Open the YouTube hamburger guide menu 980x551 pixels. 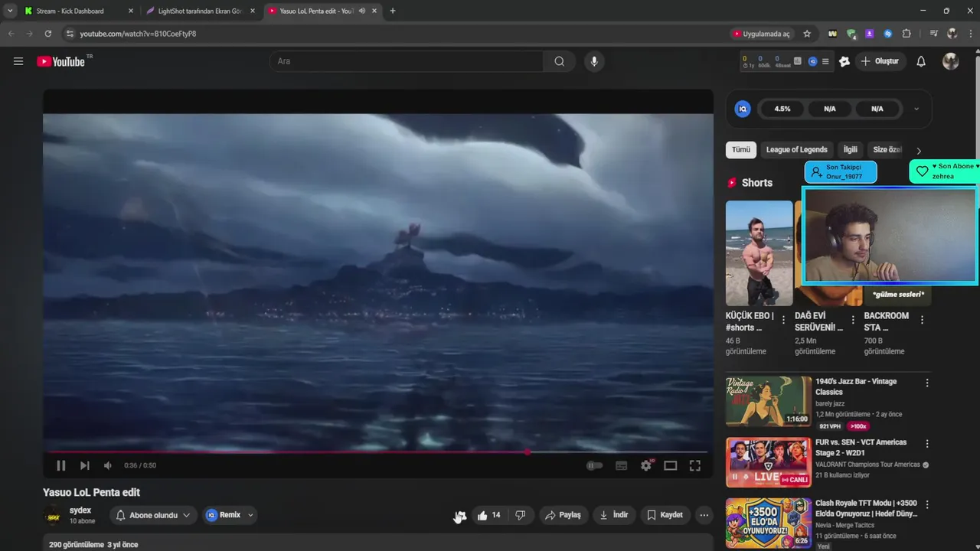pyautogui.click(x=18, y=61)
